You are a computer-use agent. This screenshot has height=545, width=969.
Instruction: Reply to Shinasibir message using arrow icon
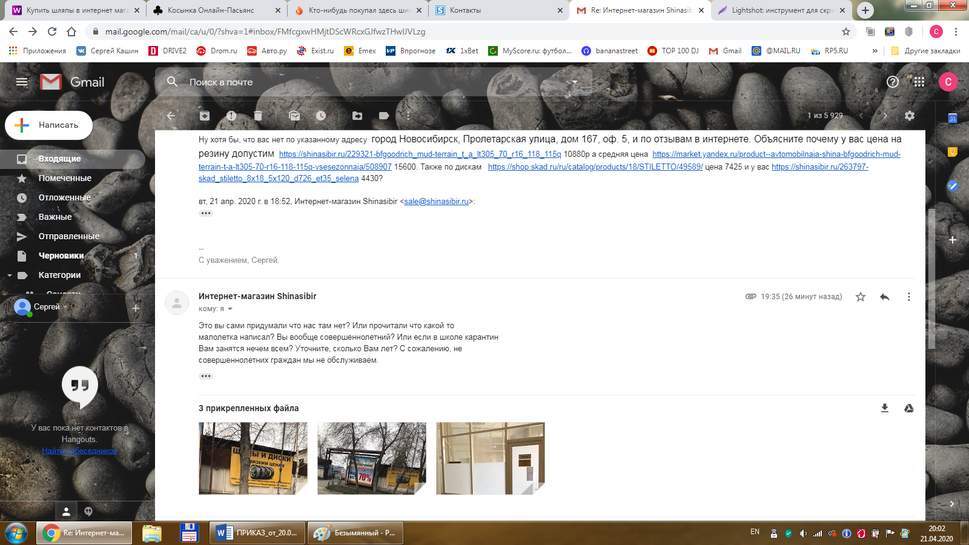click(884, 297)
